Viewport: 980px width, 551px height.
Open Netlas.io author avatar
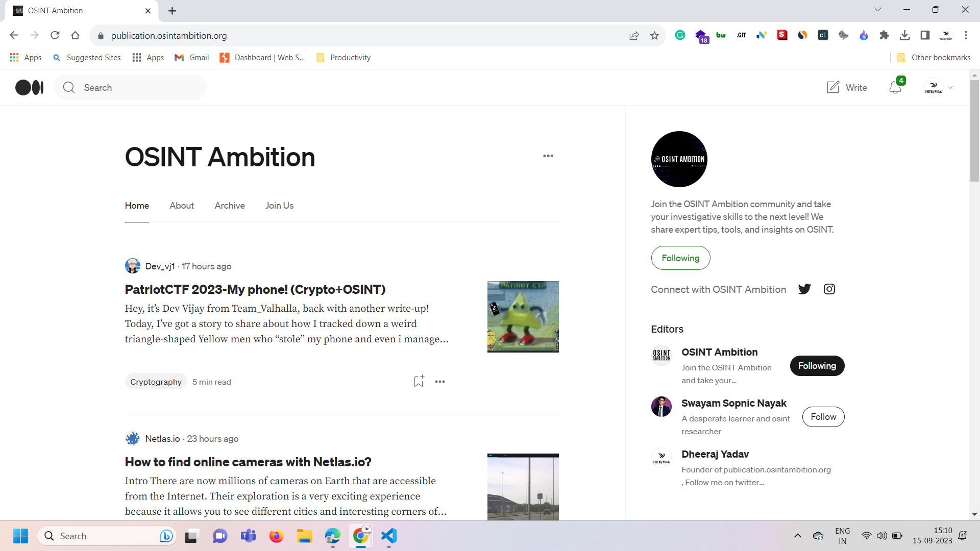(x=133, y=438)
